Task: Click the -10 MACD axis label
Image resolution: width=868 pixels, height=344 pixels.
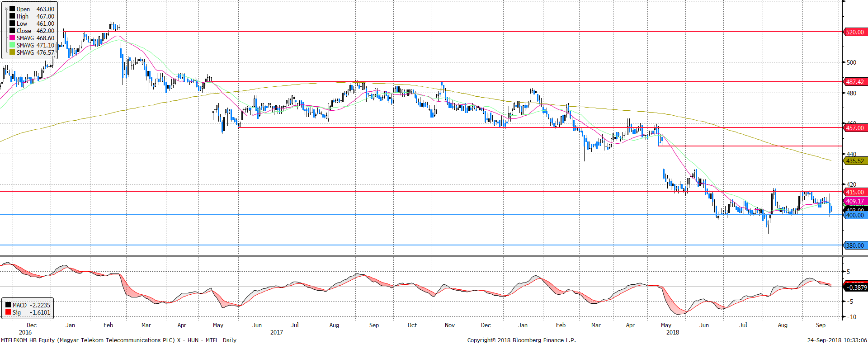Action: click(851, 317)
